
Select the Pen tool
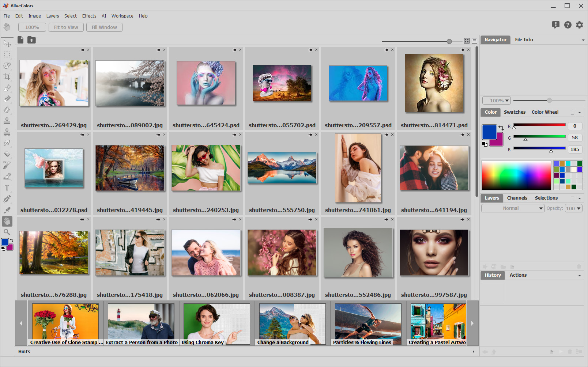tap(7, 199)
